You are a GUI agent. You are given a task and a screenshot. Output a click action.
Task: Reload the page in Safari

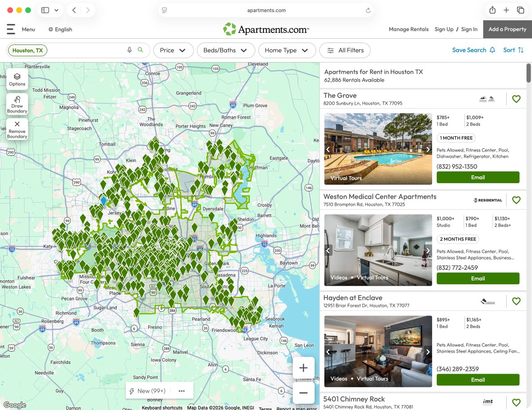(368, 11)
